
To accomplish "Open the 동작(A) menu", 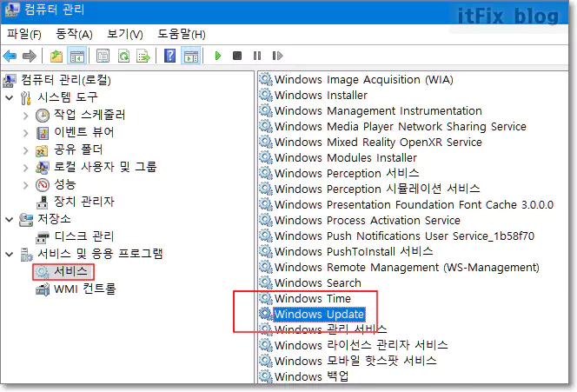I will [x=74, y=34].
